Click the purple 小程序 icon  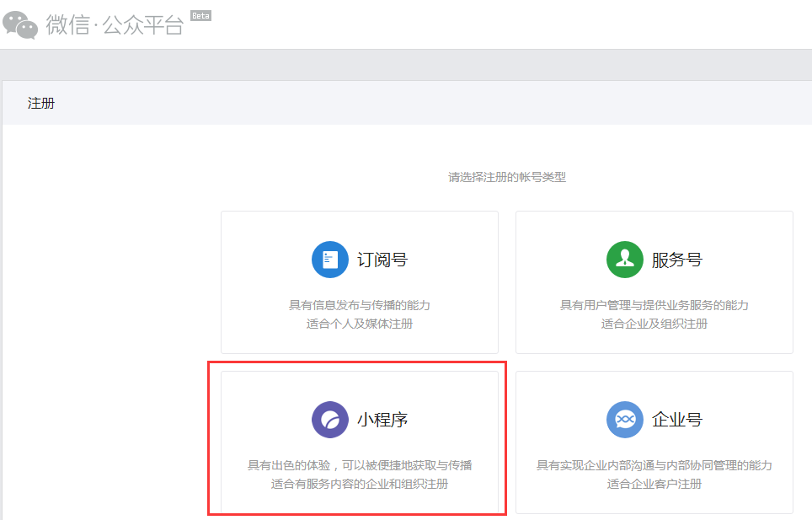[x=330, y=420]
